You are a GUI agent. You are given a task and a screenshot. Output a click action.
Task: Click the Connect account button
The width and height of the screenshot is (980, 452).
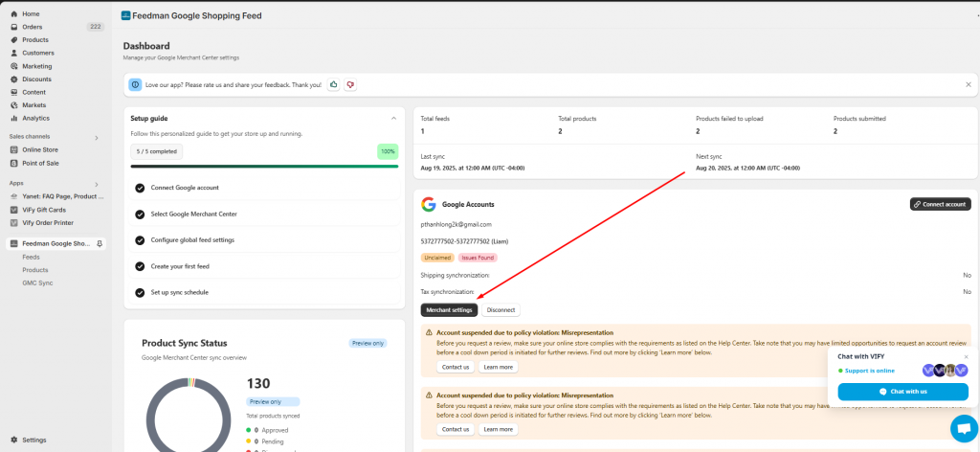click(x=940, y=204)
